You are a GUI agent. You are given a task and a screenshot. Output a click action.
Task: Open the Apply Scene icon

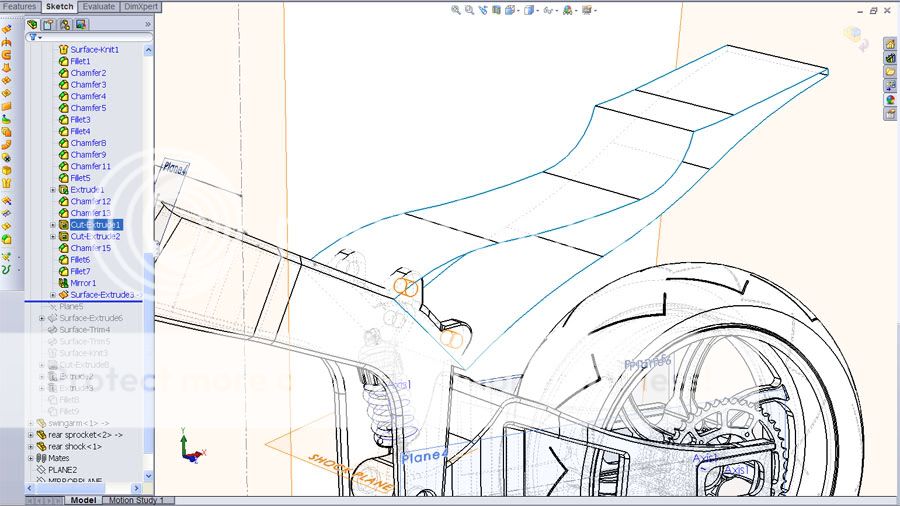click(568, 10)
